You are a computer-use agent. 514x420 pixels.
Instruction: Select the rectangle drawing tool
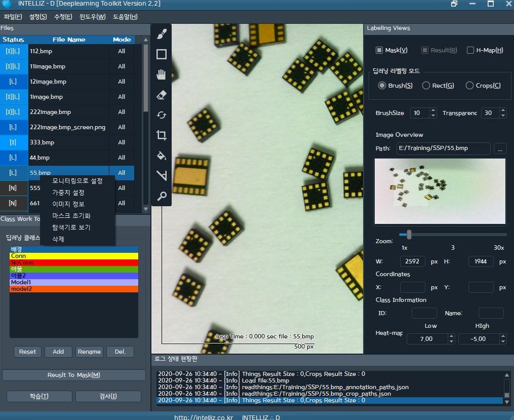point(161,54)
